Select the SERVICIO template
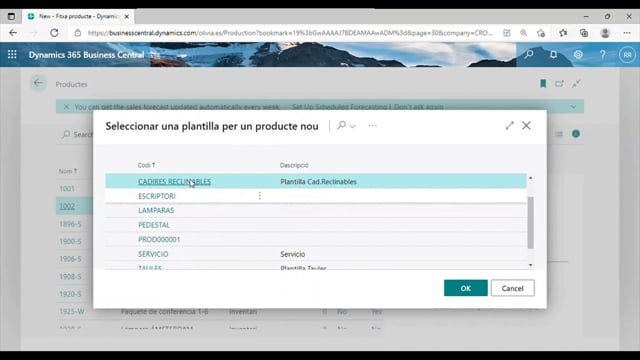 pyautogui.click(x=153, y=254)
